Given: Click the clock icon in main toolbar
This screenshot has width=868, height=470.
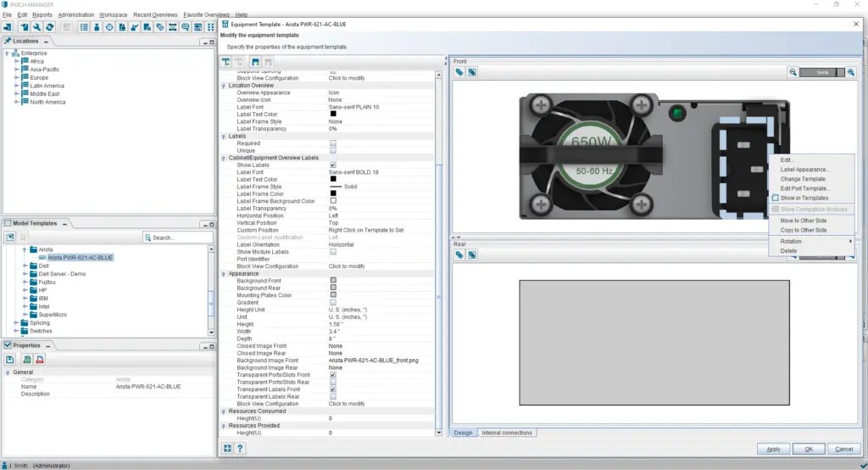Looking at the screenshot, I should pyautogui.click(x=109, y=26).
